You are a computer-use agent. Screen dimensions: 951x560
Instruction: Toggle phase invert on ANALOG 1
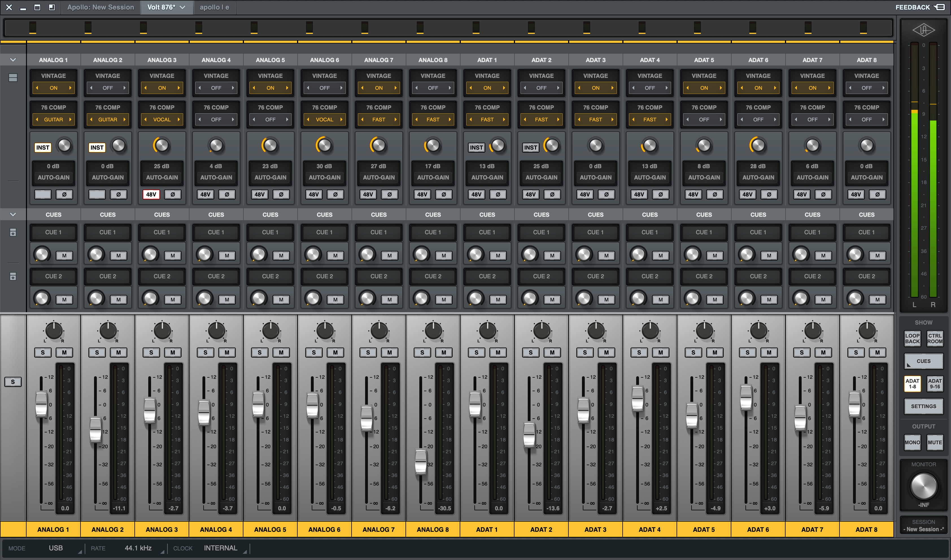tap(64, 194)
